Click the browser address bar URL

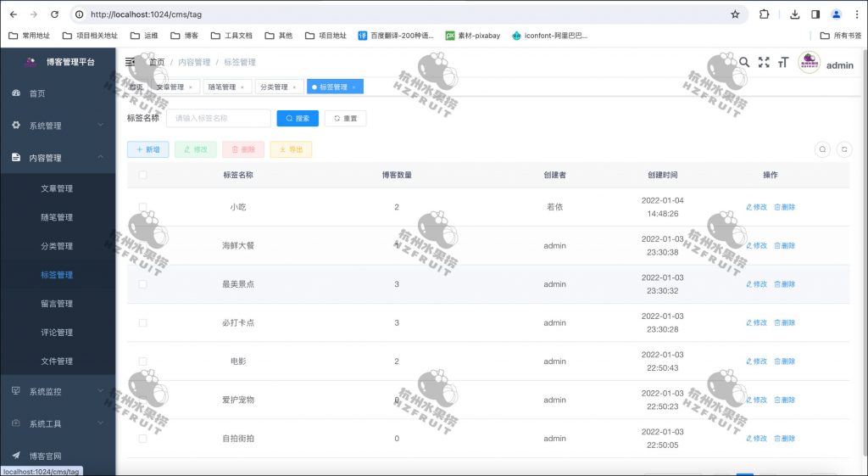click(146, 14)
